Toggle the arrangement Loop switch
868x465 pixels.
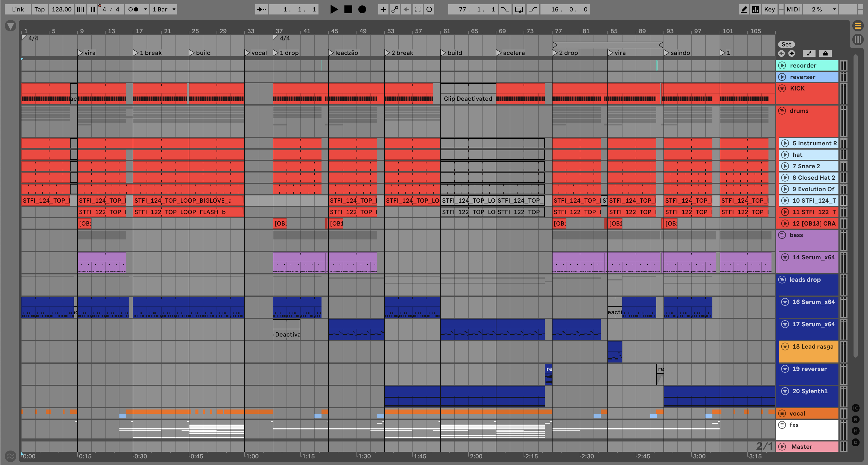519,9
